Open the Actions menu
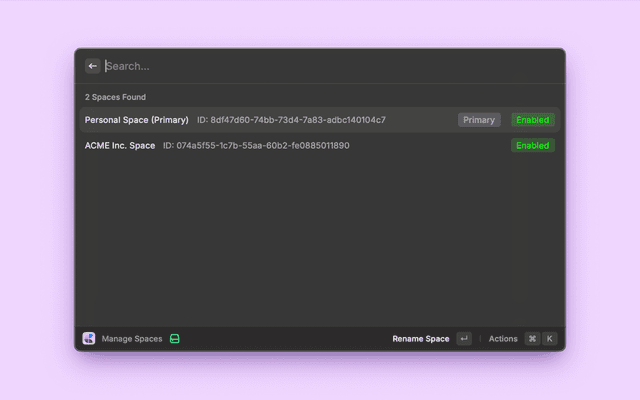640x400 pixels. pyautogui.click(x=503, y=339)
